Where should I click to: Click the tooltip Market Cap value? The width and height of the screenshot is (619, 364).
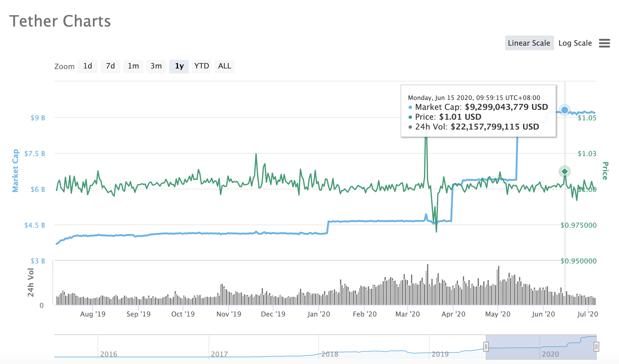(506, 107)
